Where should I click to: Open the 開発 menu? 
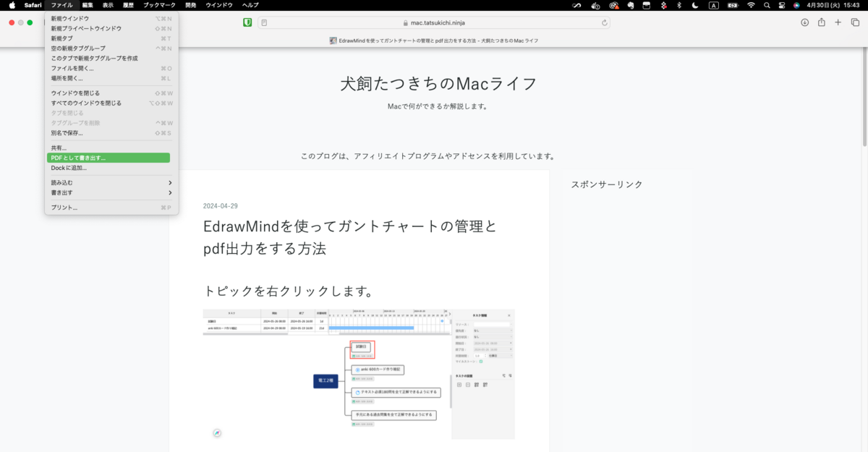click(190, 5)
